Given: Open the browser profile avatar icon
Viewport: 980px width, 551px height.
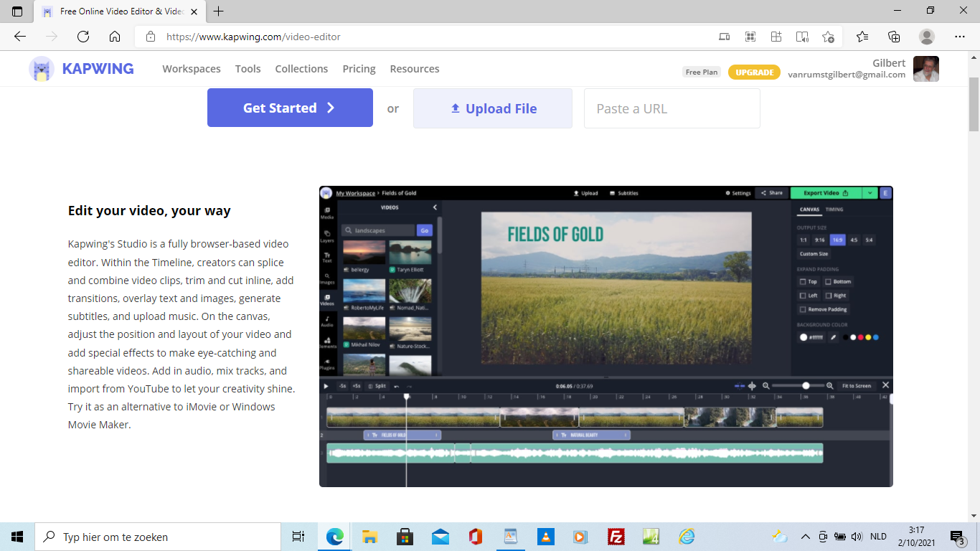Looking at the screenshot, I should (927, 37).
